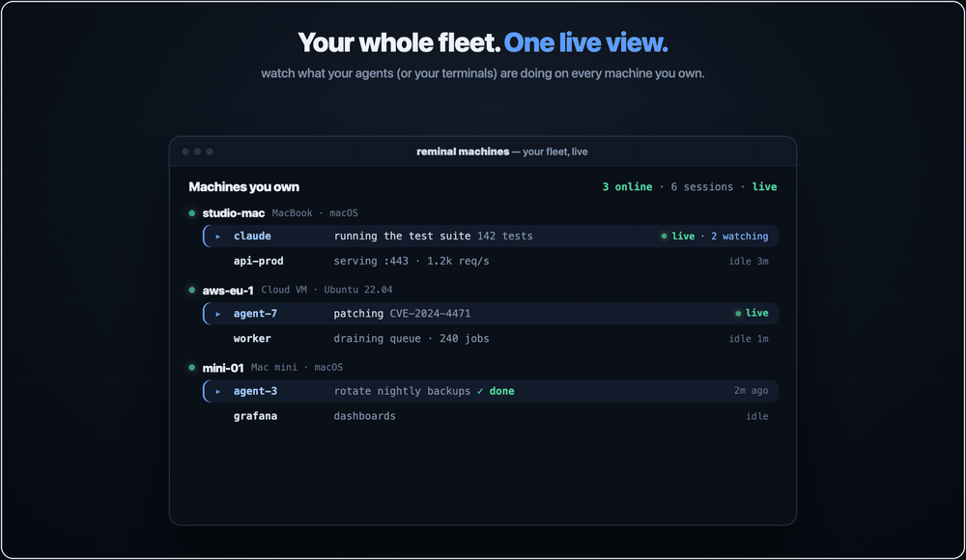
Task: Click the first window traffic-light dot
Action: tap(185, 152)
